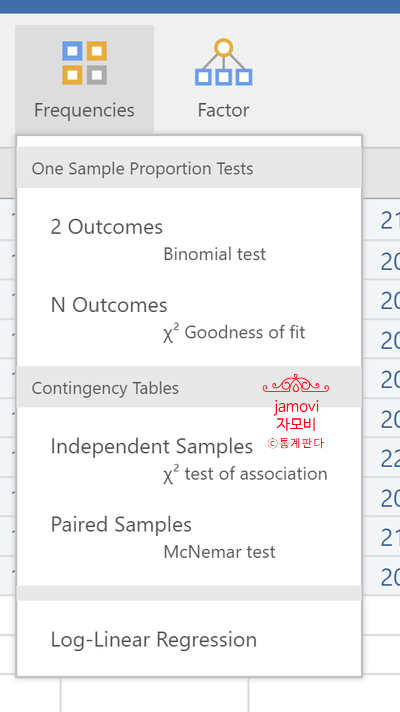The height and width of the screenshot is (712, 400).
Task: Click the One Sample Proportion Tests header
Action: click(143, 169)
